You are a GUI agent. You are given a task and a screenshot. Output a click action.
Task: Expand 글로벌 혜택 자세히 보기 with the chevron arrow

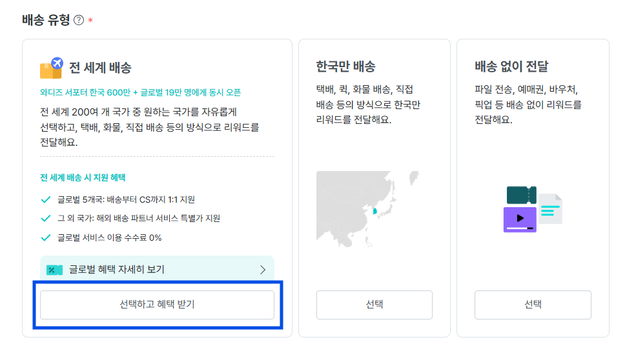point(263,269)
